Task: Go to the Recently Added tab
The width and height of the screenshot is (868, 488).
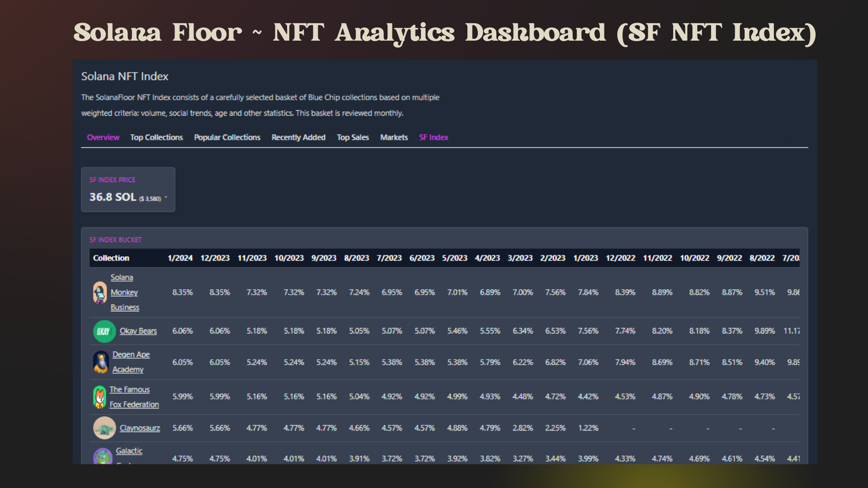Action: (298, 137)
